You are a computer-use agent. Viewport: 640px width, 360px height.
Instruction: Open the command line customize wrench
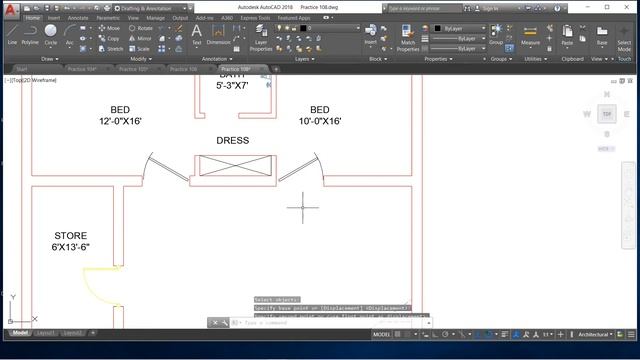pos(224,323)
